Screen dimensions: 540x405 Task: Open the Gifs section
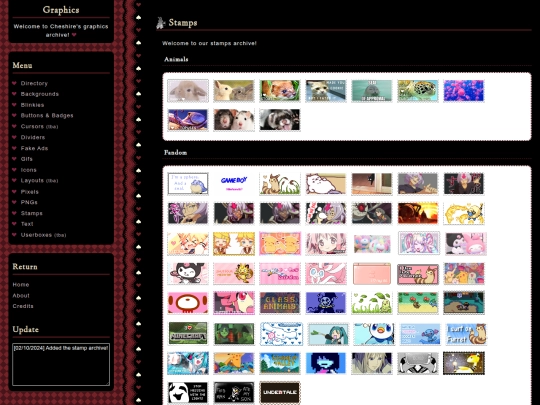pos(27,159)
